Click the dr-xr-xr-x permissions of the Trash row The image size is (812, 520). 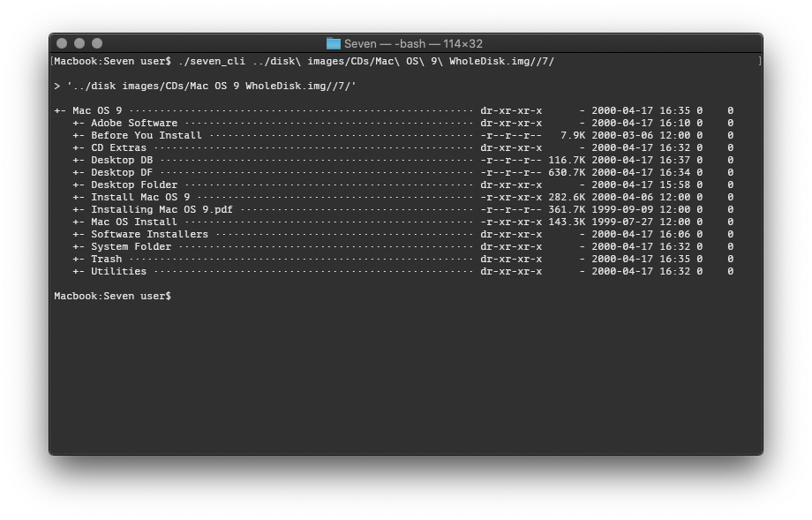pyautogui.click(x=511, y=259)
